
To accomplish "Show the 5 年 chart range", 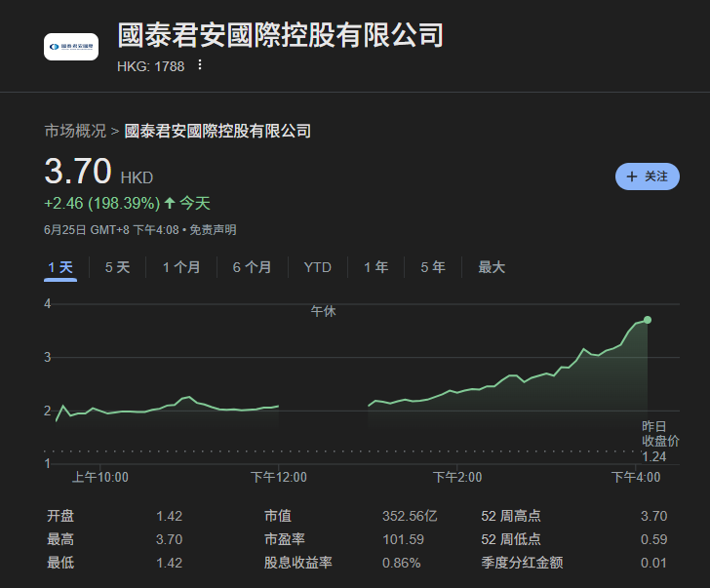I will tap(433, 267).
